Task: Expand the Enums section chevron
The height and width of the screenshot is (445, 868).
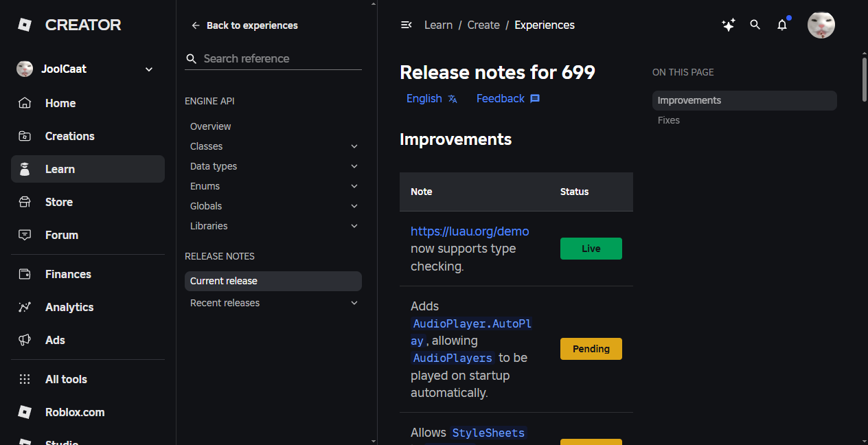Action: [354, 186]
